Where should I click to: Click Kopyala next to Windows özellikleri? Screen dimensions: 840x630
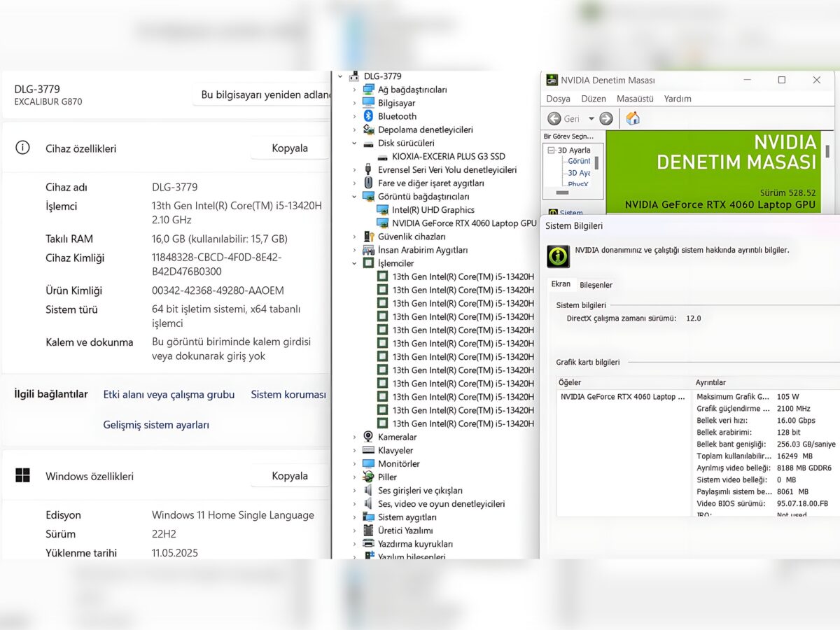pyautogui.click(x=290, y=475)
